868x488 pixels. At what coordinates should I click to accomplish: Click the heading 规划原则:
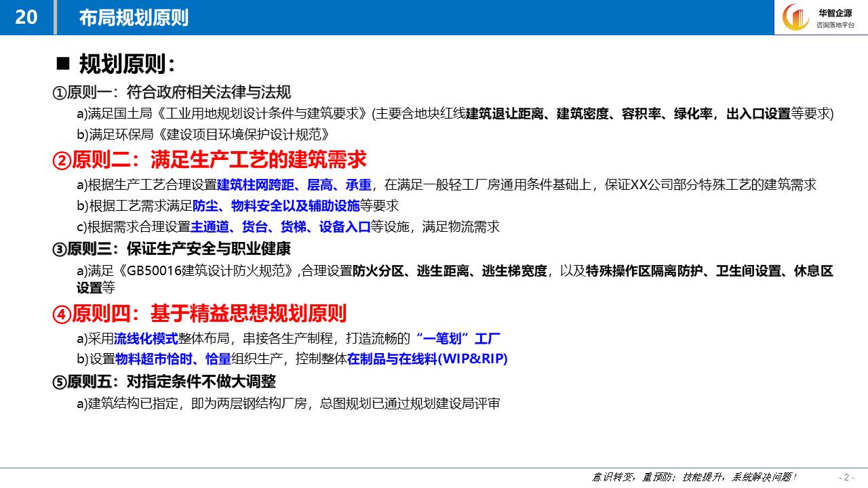pos(127,64)
